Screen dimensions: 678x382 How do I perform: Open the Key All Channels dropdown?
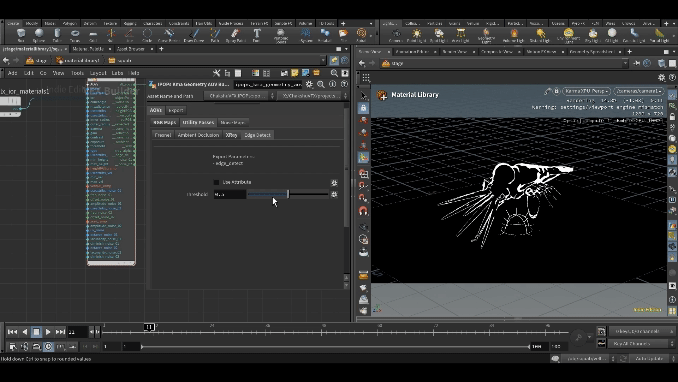click(642, 343)
